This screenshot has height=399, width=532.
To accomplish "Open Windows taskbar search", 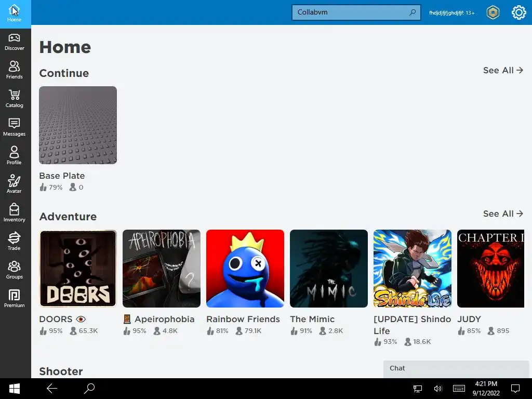I will point(89,389).
